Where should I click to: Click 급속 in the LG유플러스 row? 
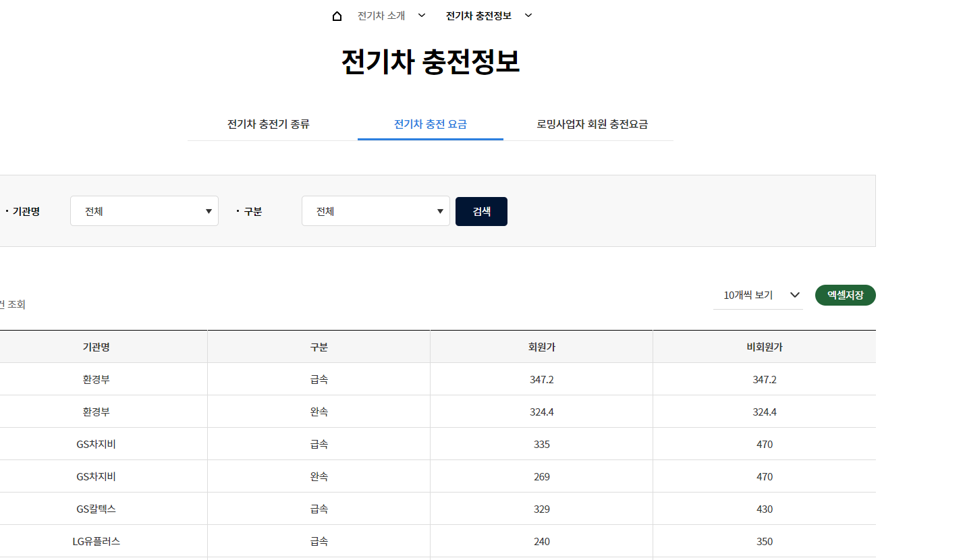pos(319,541)
